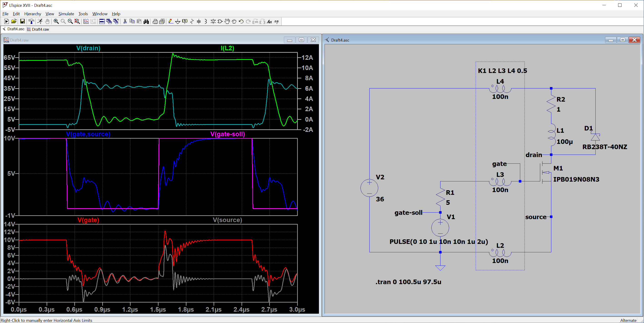Click the V(gate-soll) trace label
The image size is (644, 323).
227,134
